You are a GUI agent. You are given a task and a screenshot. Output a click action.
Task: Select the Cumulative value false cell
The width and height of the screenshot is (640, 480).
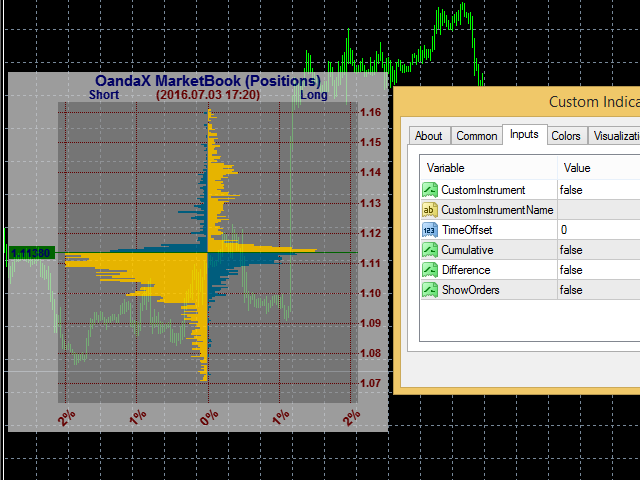click(598, 250)
